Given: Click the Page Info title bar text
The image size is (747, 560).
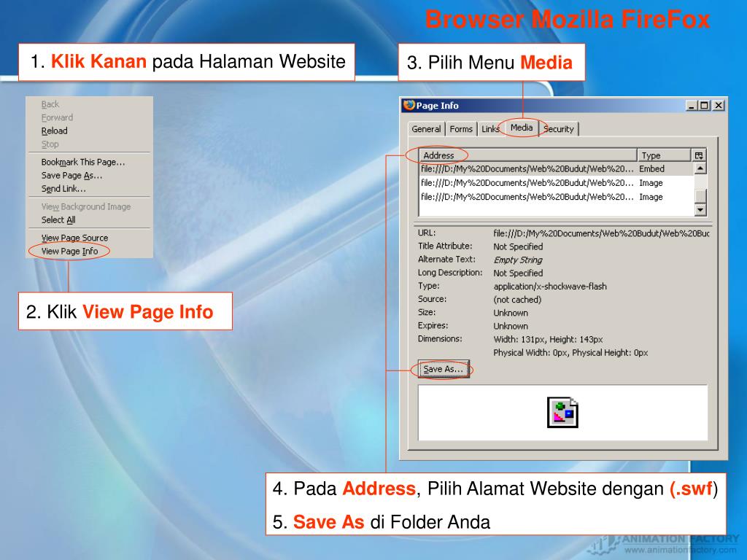Looking at the screenshot, I should 438,106.
